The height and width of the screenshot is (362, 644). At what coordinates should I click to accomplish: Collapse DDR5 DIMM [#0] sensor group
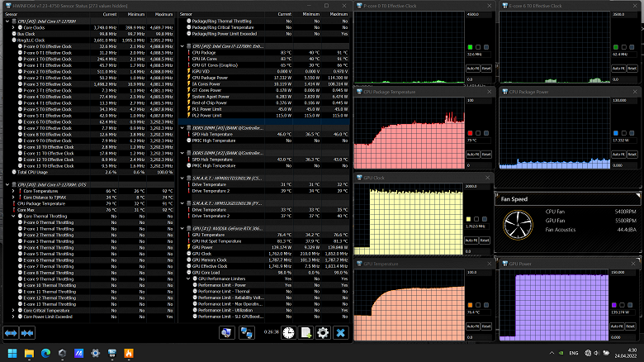tap(182, 128)
